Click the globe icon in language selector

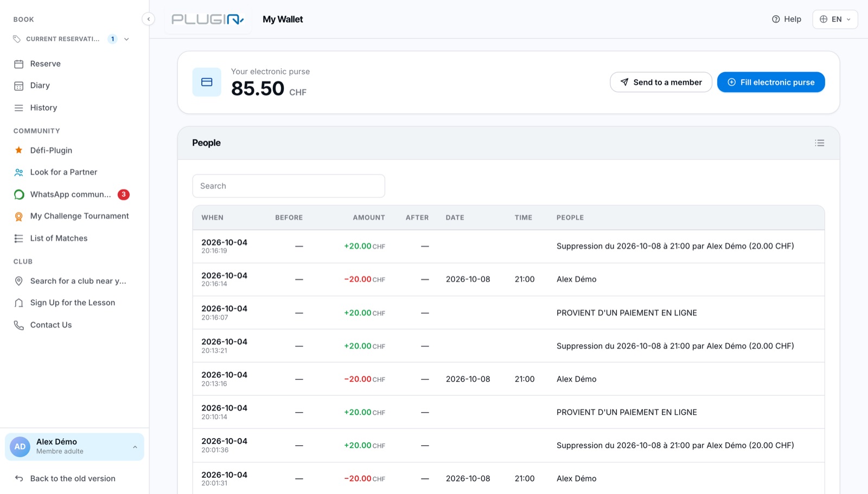click(x=824, y=20)
